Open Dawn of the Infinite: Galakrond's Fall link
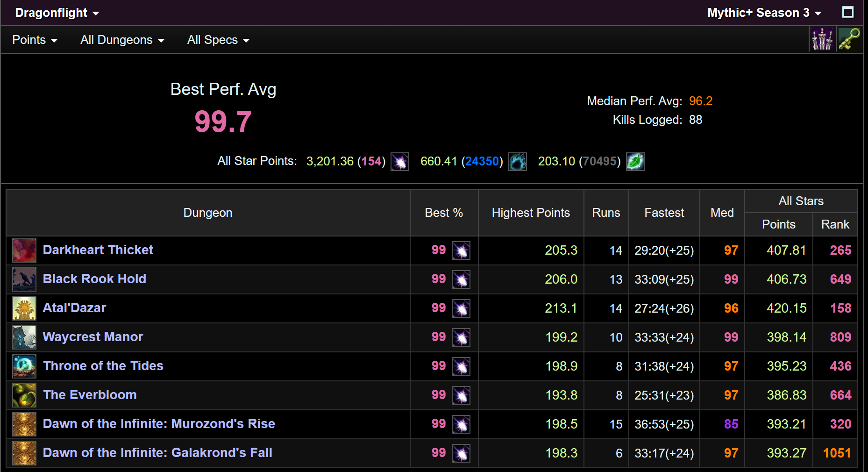868x472 pixels. (157, 452)
